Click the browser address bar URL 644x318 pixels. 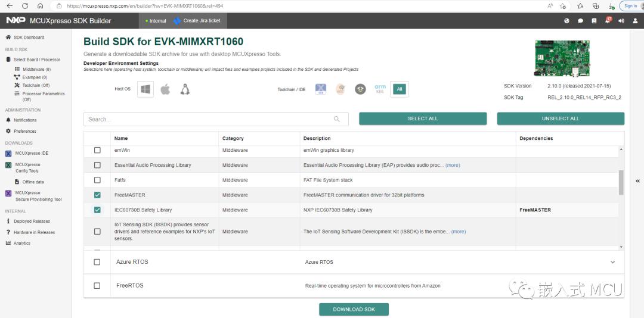coord(145,6)
